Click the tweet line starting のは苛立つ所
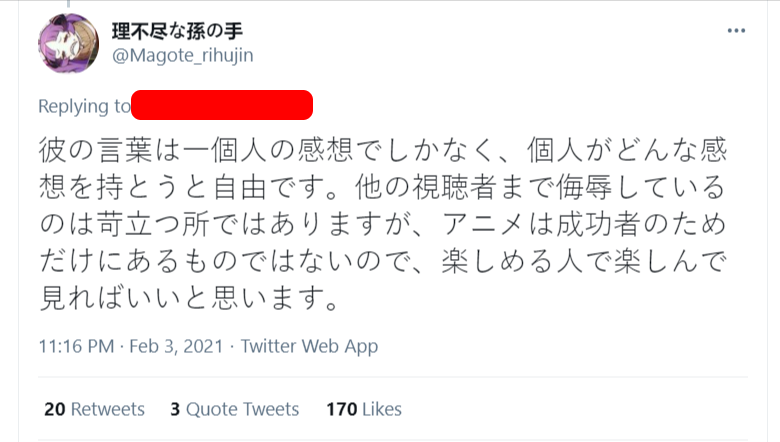The width and height of the screenshot is (780, 442). (382, 224)
